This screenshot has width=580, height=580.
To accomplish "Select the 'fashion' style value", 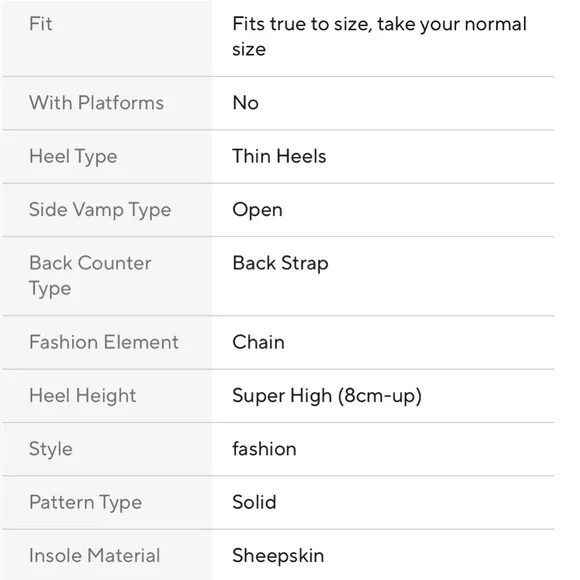I will [x=264, y=449].
